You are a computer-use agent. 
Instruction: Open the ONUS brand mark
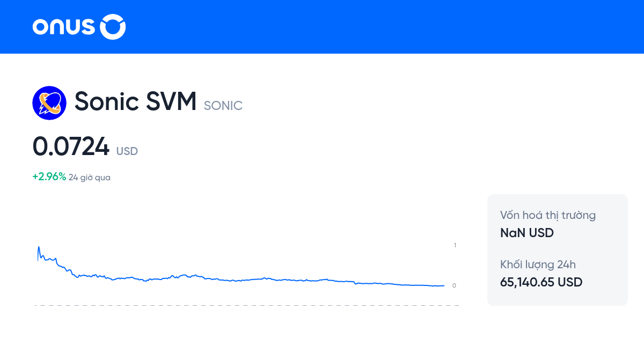point(79,27)
